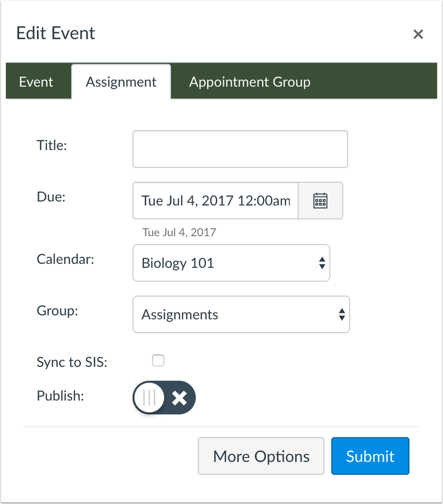443x504 pixels.
Task: Click the Publish toggle's striped handle
Action: pyautogui.click(x=149, y=398)
